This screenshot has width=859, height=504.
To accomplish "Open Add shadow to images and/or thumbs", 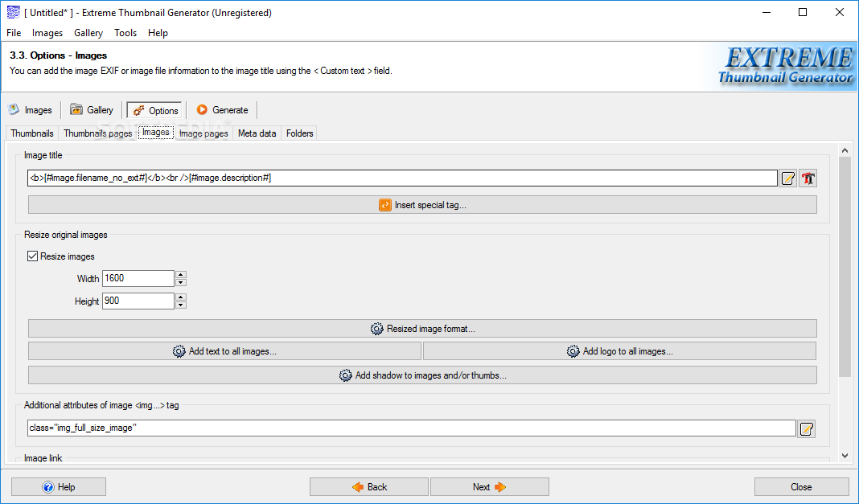I will coord(422,375).
